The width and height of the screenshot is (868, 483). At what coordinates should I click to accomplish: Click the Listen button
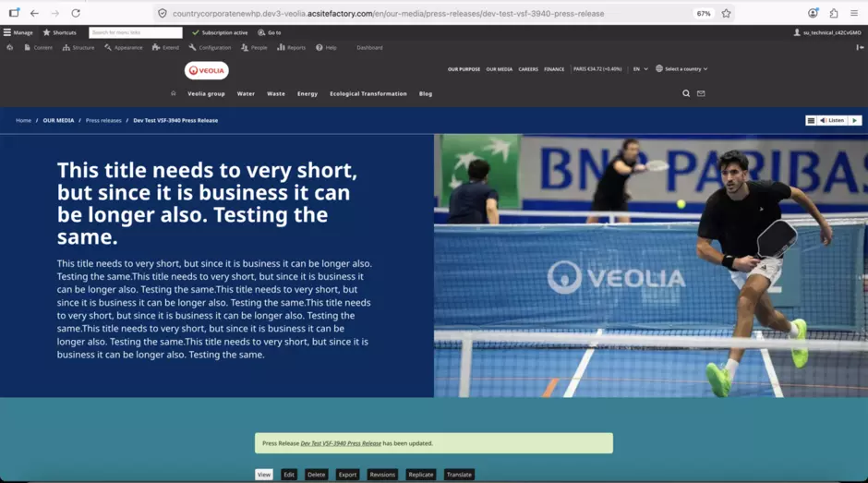click(x=833, y=120)
